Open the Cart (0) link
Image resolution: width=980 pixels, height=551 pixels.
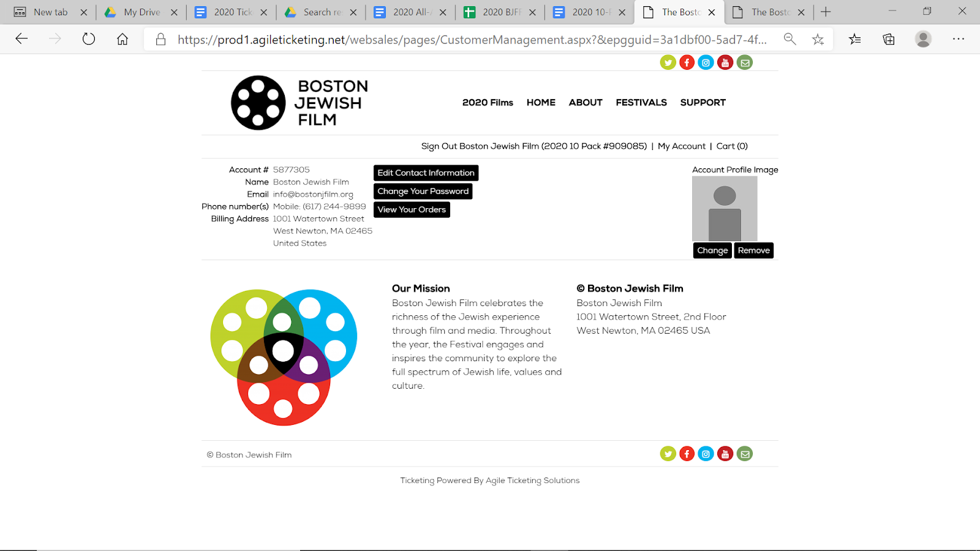[x=732, y=146]
